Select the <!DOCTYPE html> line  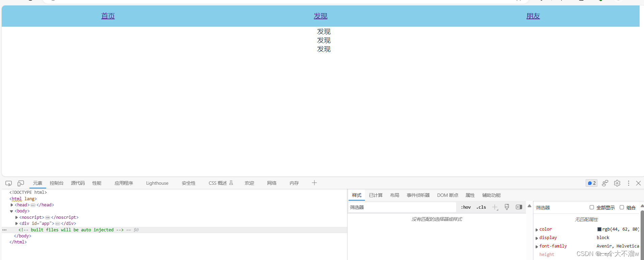28,192
